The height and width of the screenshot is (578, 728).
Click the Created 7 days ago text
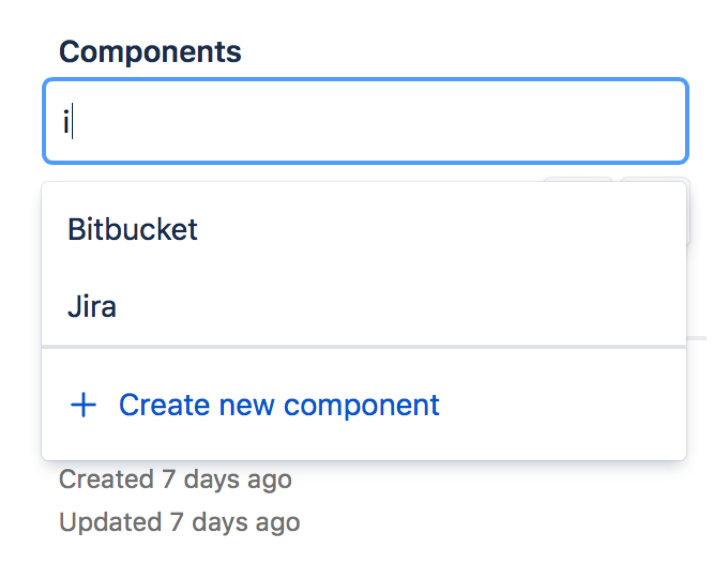pos(175,479)
